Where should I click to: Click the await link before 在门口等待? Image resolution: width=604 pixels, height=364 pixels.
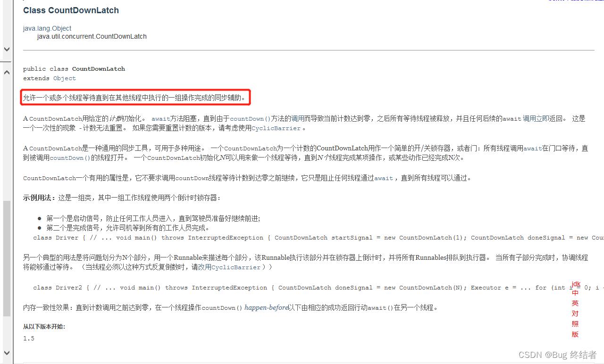click(x=533, y=149)
